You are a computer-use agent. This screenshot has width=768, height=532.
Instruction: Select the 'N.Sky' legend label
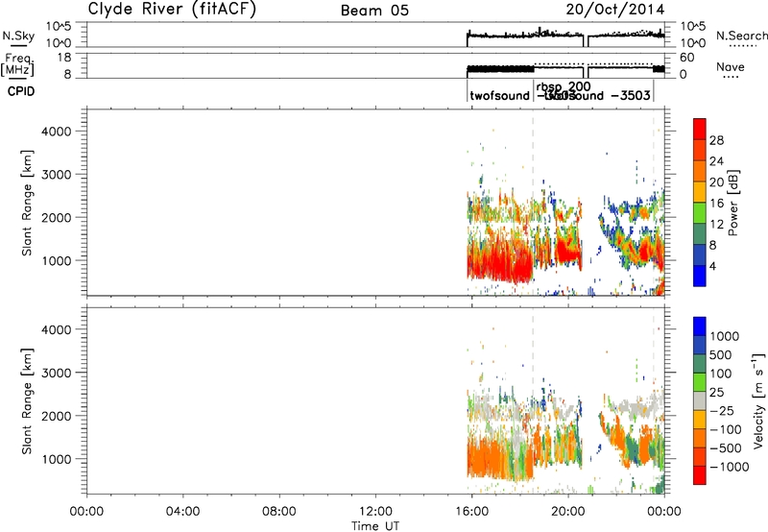click(18, 36)
